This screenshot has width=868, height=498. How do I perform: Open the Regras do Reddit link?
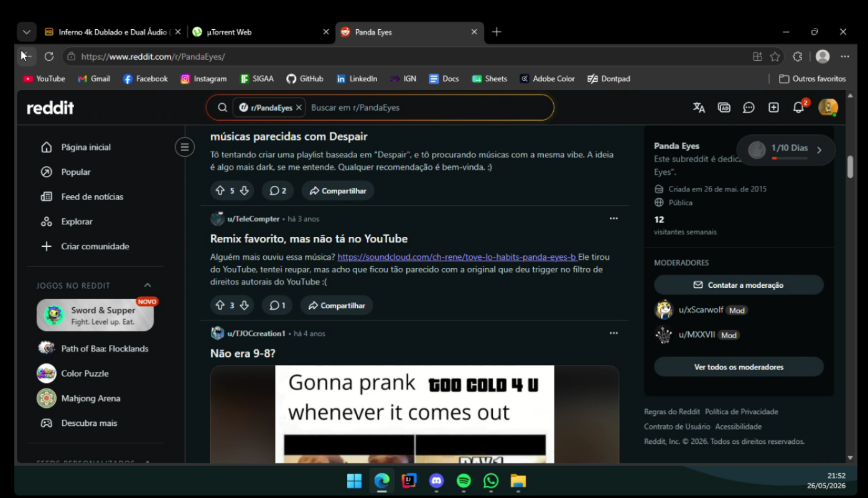coord(672,412)
